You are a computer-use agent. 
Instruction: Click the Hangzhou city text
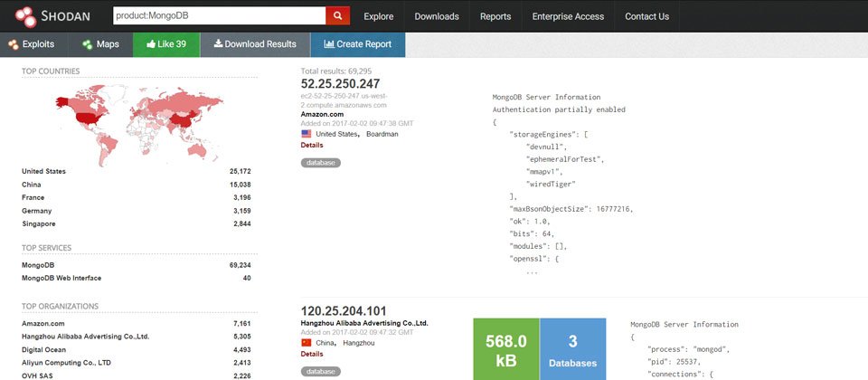coord(359,343)
